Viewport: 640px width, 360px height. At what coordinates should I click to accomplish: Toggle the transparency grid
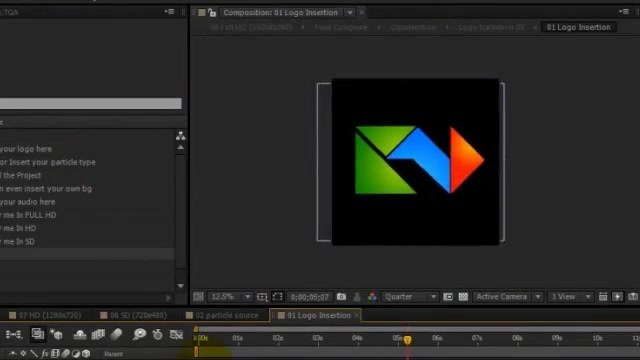(463, 297)
